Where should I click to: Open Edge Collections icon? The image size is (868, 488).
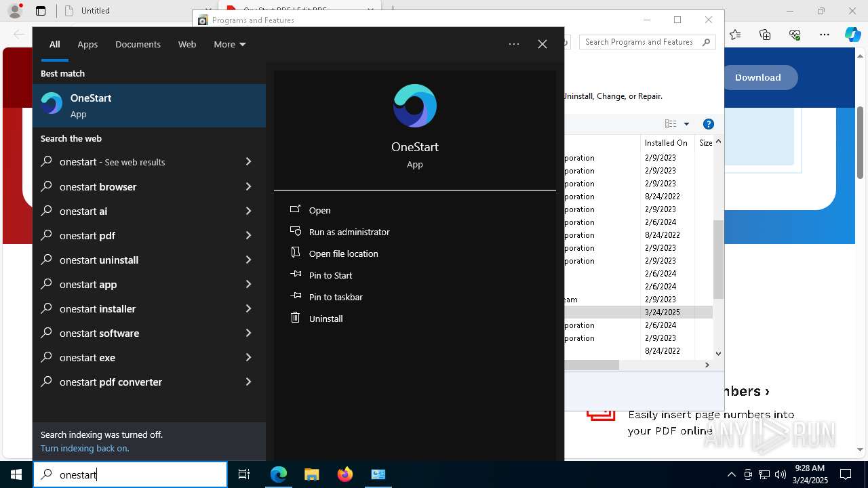click(765, 35)
